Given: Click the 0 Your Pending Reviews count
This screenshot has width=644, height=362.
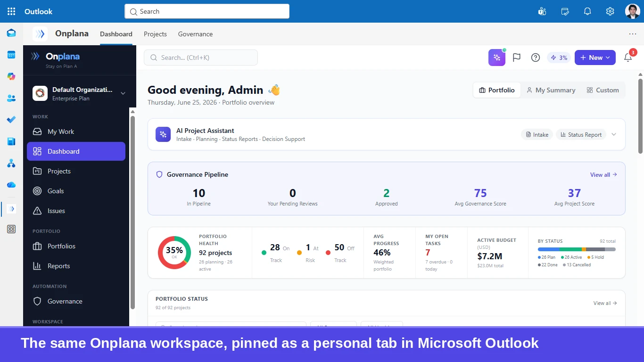Looking at the screenshot, I should (x=292, y=193).
